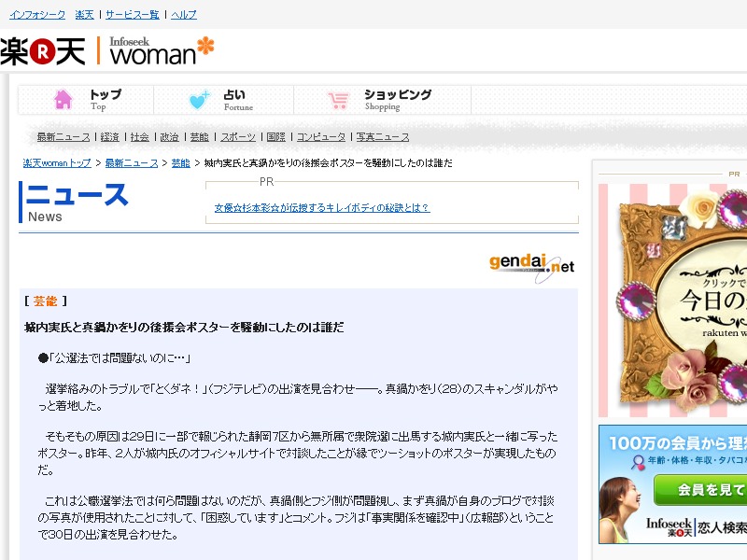Click the 芸能 breadcrumb link
The image size is (747, 560).
click(x=180, y=162)
